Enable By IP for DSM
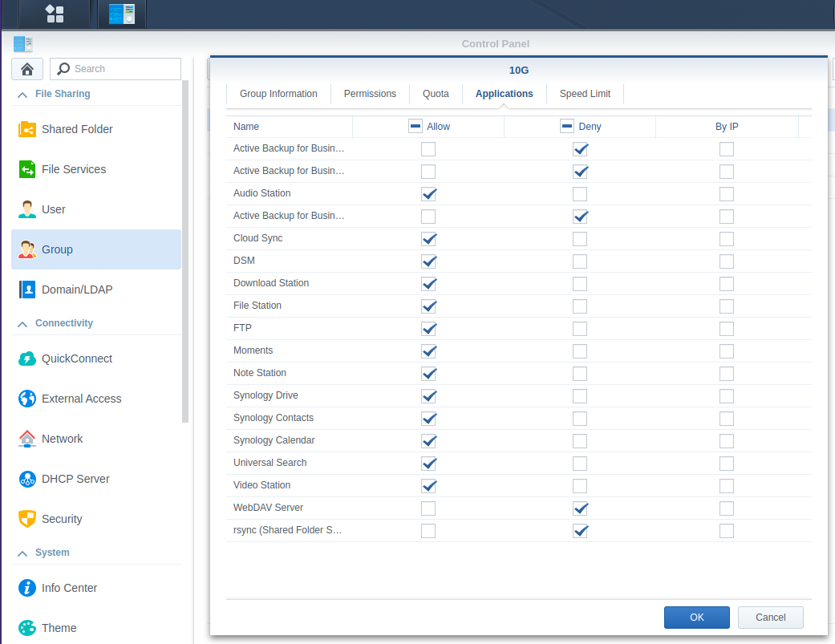 [727, 261]
